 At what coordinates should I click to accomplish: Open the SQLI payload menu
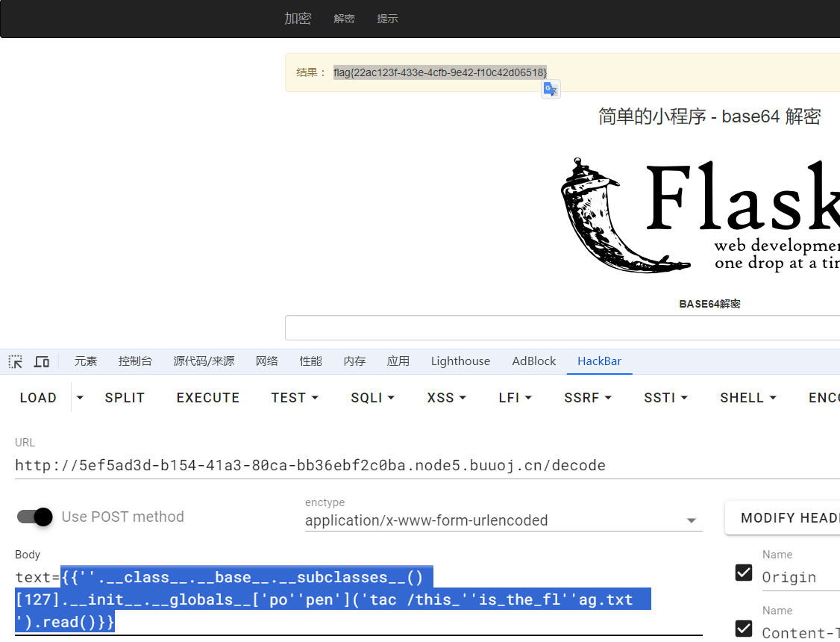[372, 398]
